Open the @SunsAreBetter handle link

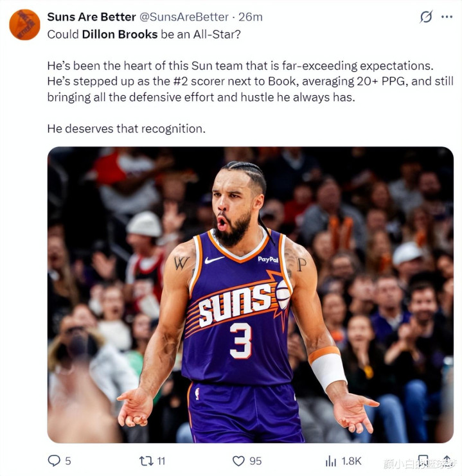[x=184, y=17]
